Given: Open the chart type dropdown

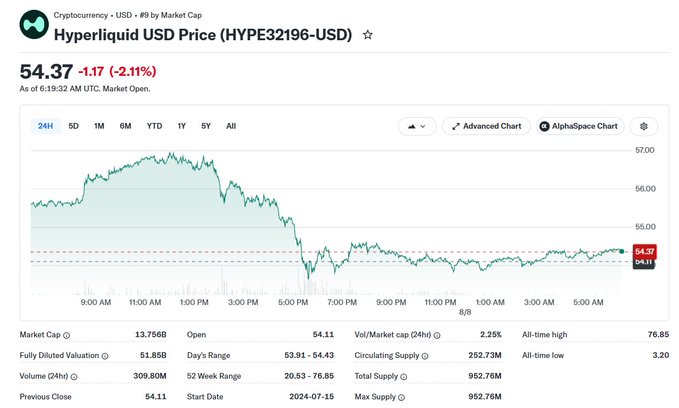Looking at the screenshot, I should pyautogui.click(x=417, y=126).
